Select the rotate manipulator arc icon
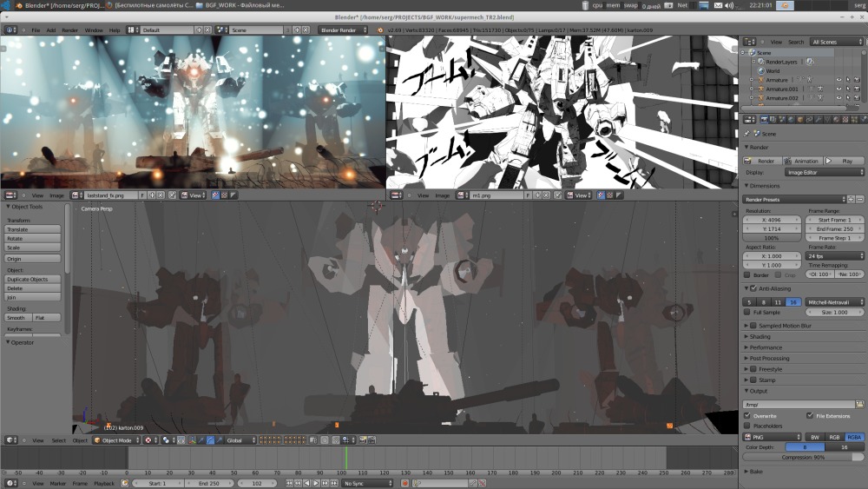868x489 pixels. (x=210, y=440)
